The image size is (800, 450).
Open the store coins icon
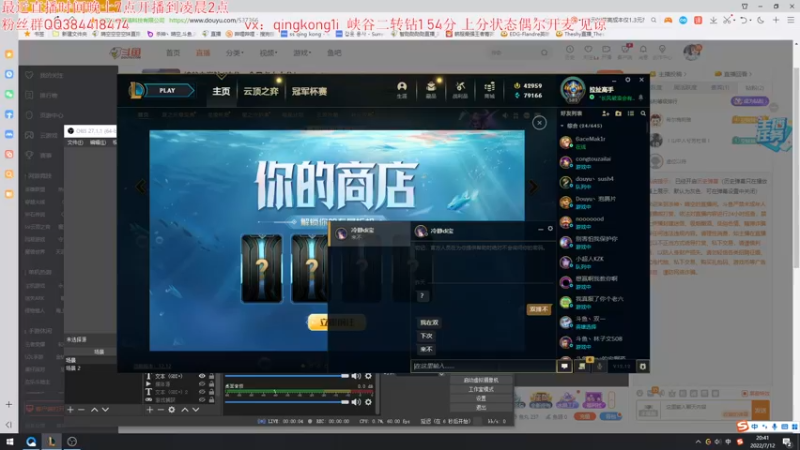tap(489, 89)
